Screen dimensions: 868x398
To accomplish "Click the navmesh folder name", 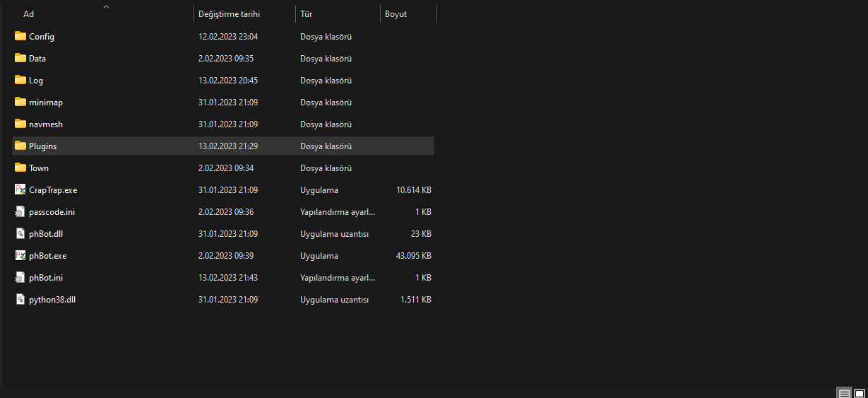I will pyautogui.click(x=46, y=124).
